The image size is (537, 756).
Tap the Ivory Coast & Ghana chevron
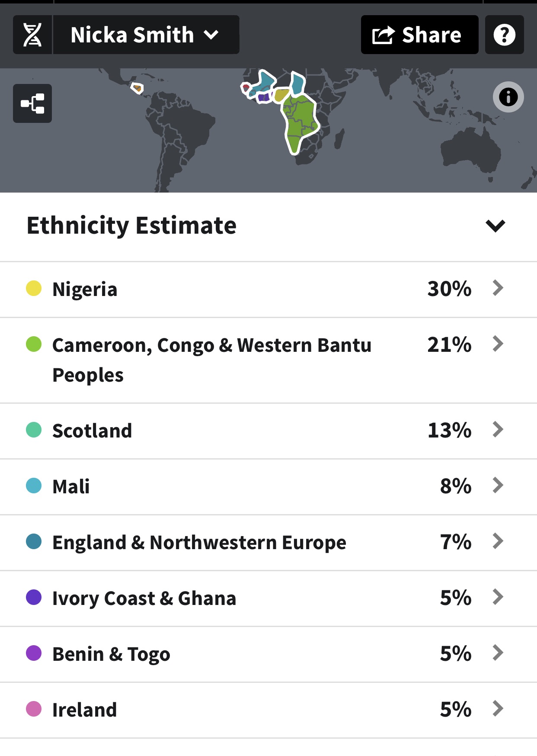point(498,597)
